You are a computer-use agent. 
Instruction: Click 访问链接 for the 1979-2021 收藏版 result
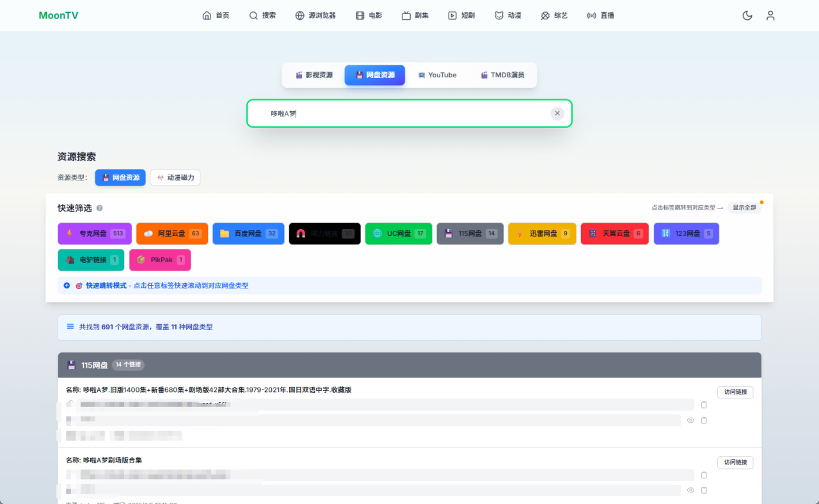click(x=735, y=392)
